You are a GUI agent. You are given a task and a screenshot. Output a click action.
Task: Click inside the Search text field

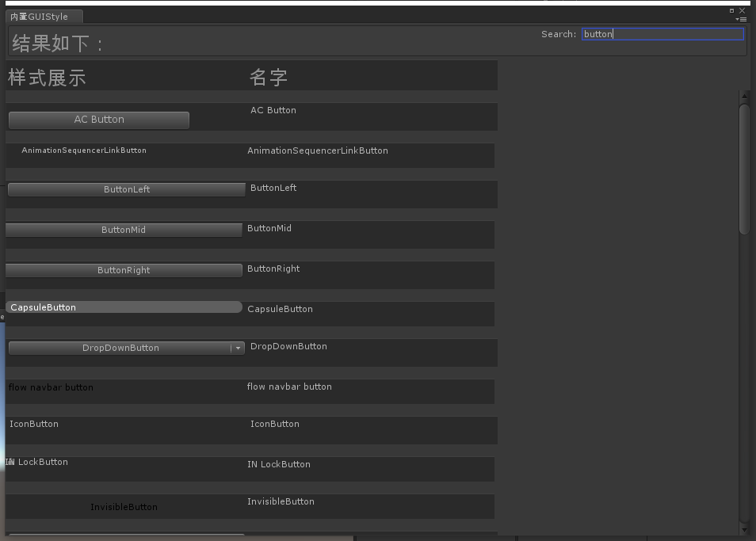click(x=662, y=33)
